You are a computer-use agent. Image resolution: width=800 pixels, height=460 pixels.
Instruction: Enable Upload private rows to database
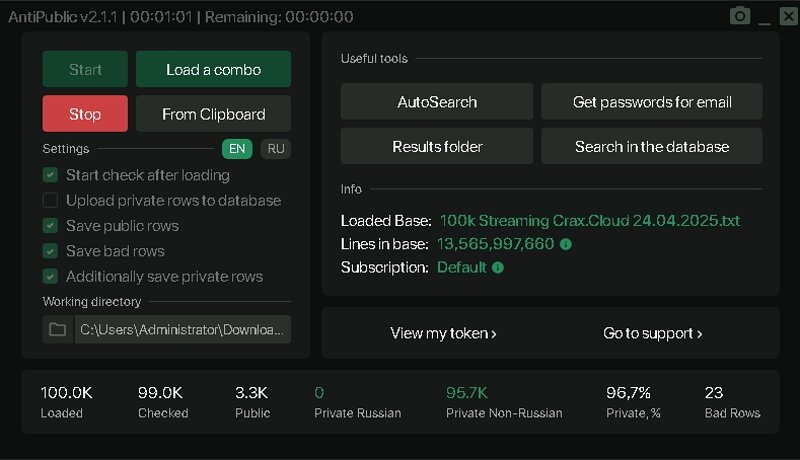point(50,200)
